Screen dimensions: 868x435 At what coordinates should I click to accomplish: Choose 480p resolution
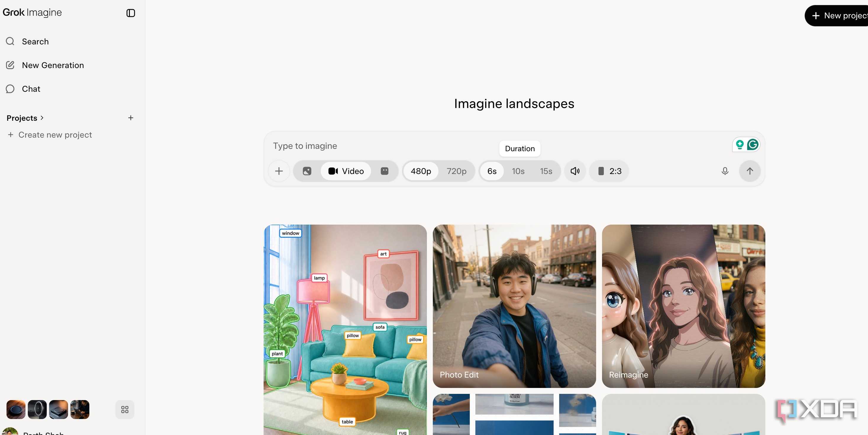(421, 171)
